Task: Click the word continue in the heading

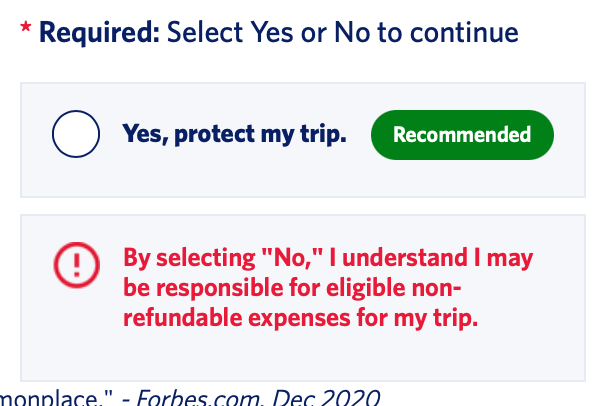Action: pyautogui.click(x=464, y=32)
